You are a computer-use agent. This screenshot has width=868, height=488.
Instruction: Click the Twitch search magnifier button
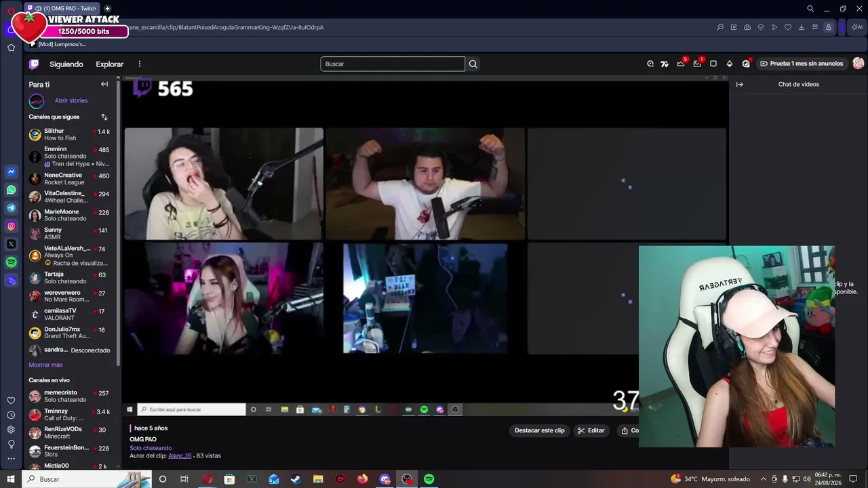pyautogui.click(x=473, y=64)
